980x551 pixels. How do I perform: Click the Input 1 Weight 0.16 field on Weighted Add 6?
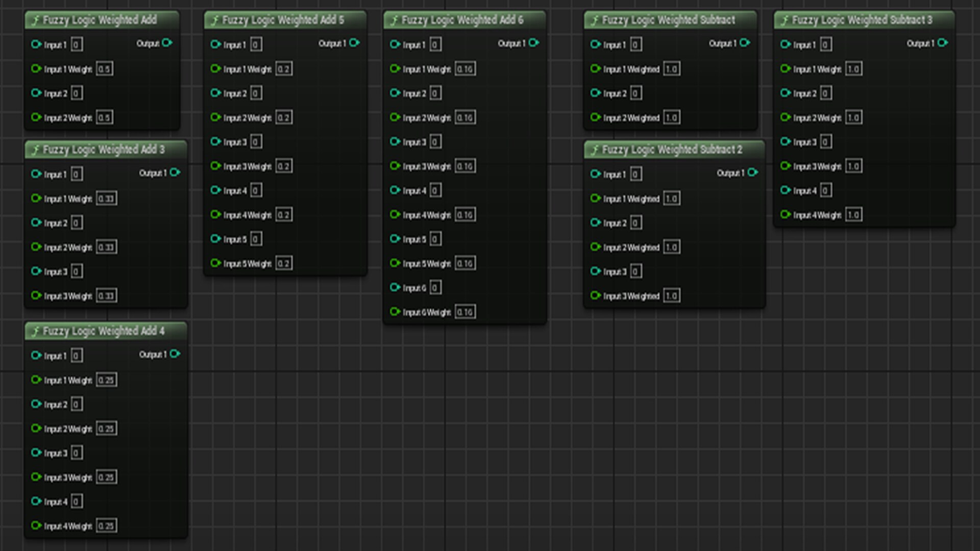point(465,68)
